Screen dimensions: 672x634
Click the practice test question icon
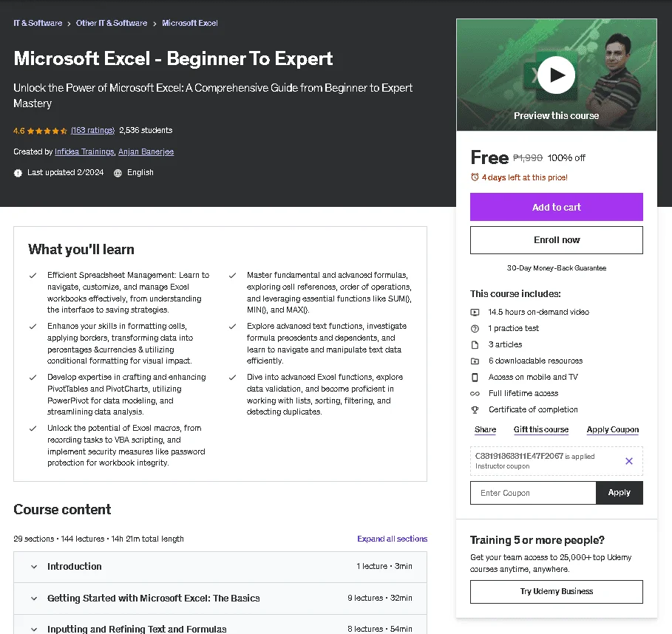click(475, 329)
